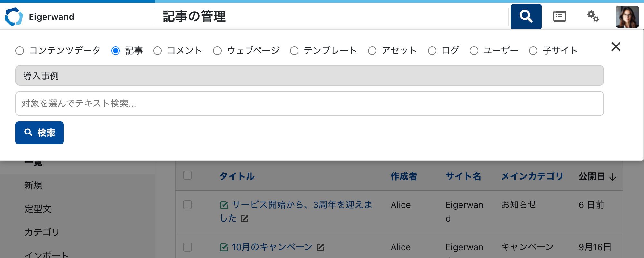Click the list panel icon in the top bar
The image size is (644, 258).
pos(559,16)
